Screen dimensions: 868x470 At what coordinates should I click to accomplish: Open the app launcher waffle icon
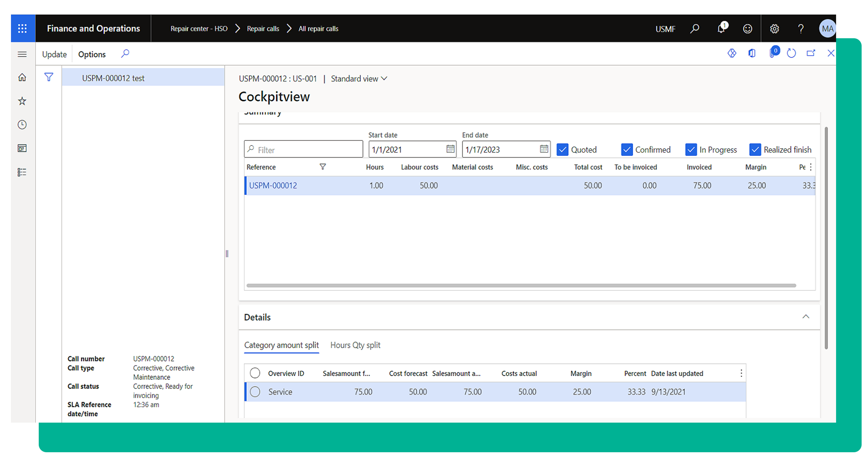pos(22,29)
